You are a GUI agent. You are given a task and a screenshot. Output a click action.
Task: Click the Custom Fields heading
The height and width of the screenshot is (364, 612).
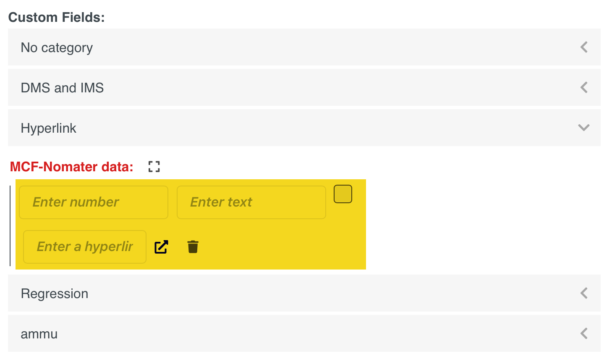tap(56, 17)
